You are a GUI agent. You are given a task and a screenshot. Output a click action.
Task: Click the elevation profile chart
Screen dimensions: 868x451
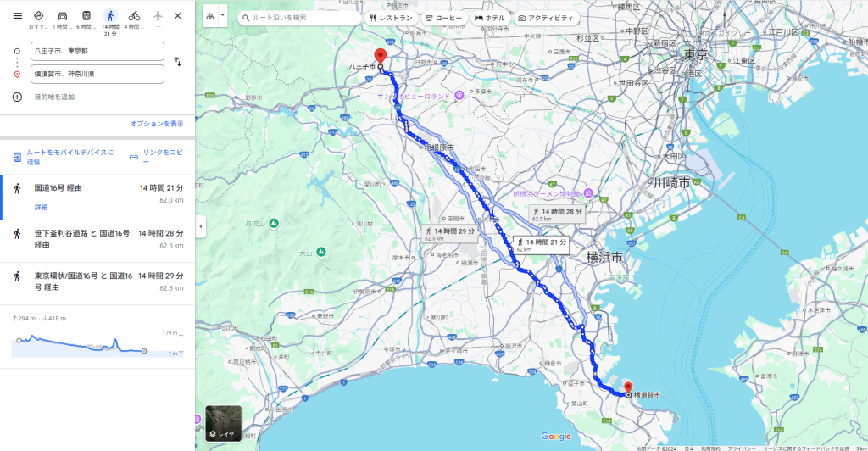pos(97,343)
